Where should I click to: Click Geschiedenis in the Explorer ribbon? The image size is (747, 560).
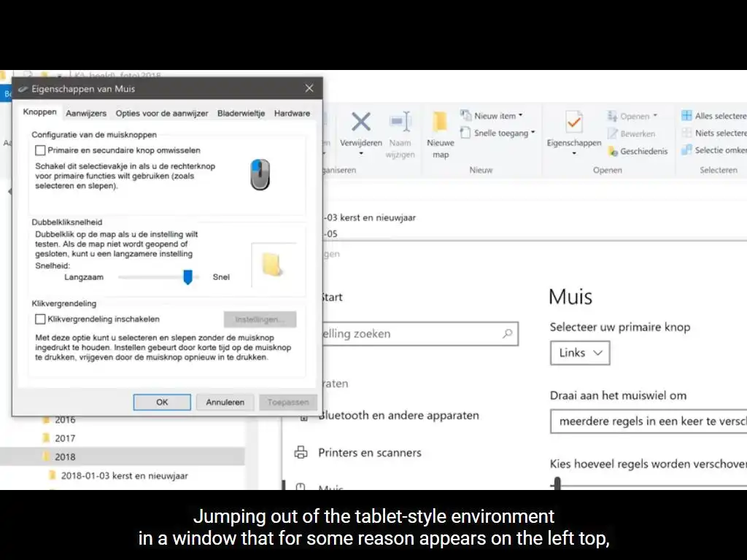(x=638, y=152)
